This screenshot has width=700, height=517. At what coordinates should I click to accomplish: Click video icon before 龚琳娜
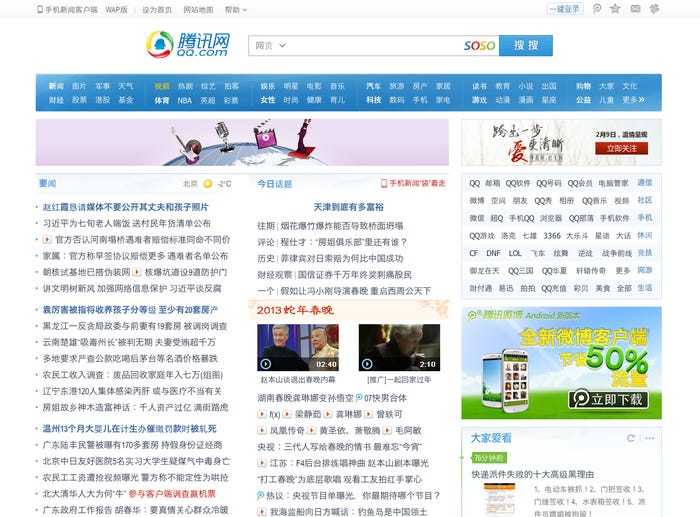click(328, 414)
